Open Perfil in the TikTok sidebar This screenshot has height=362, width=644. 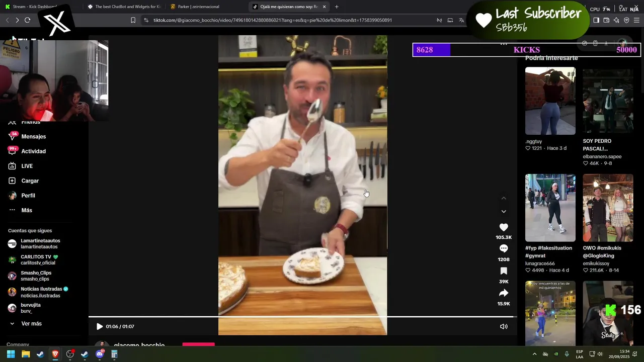[x=28, y=195]
